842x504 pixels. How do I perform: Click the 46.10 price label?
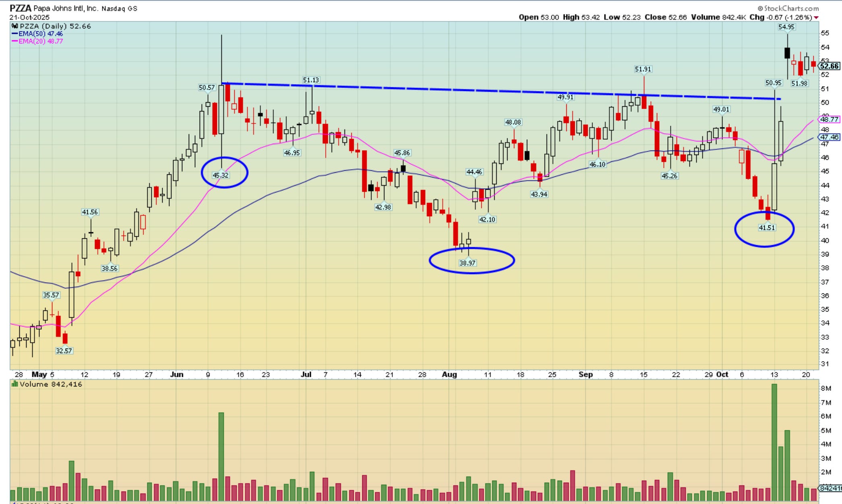(x=597, y=164)
